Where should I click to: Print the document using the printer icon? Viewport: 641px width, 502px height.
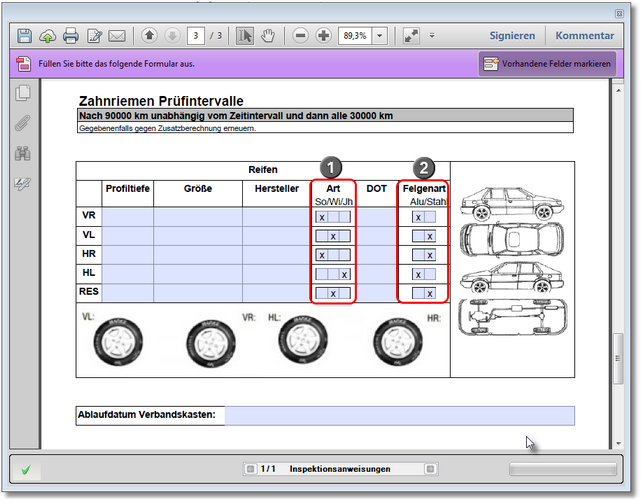[x=71, y=36]
